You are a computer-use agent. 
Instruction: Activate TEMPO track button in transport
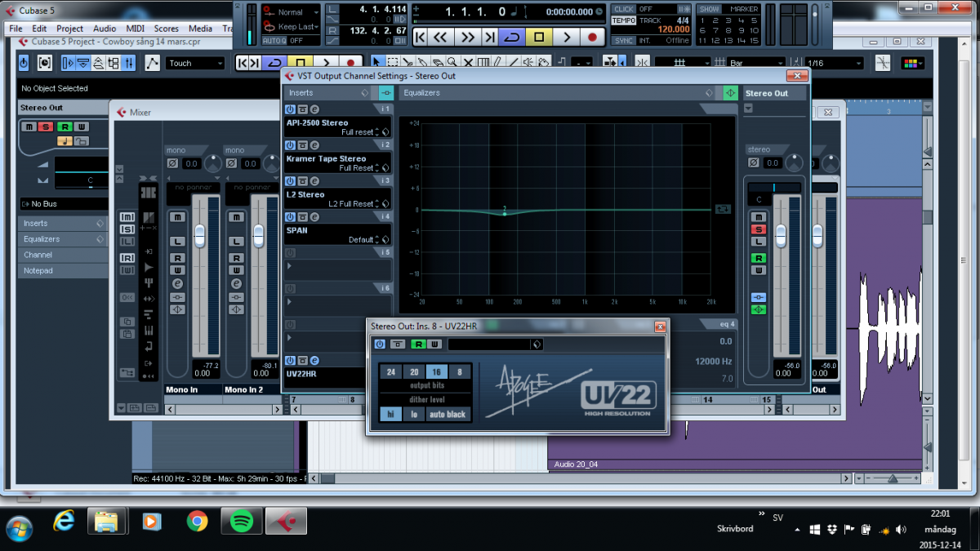tap(624, 20)
